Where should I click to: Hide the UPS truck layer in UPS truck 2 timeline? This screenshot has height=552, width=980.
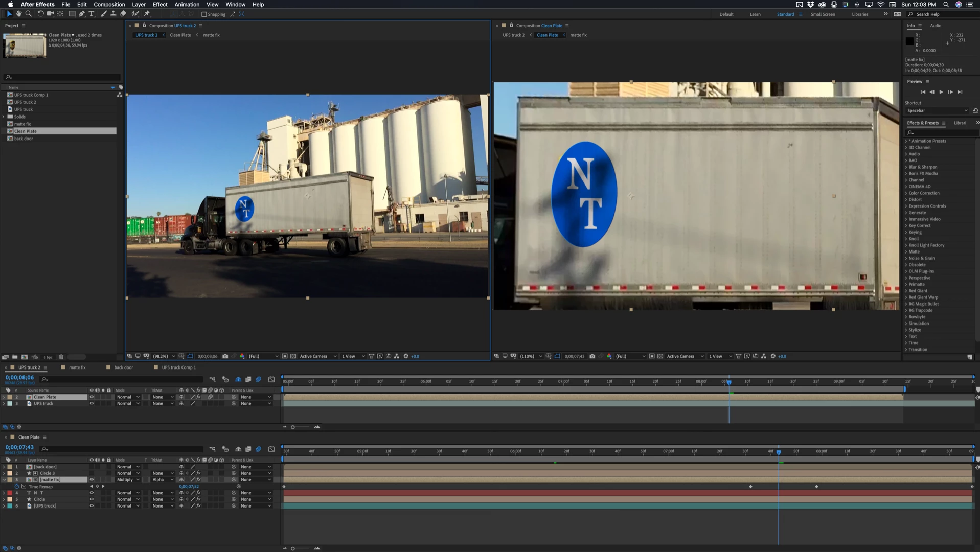(92, 404)
